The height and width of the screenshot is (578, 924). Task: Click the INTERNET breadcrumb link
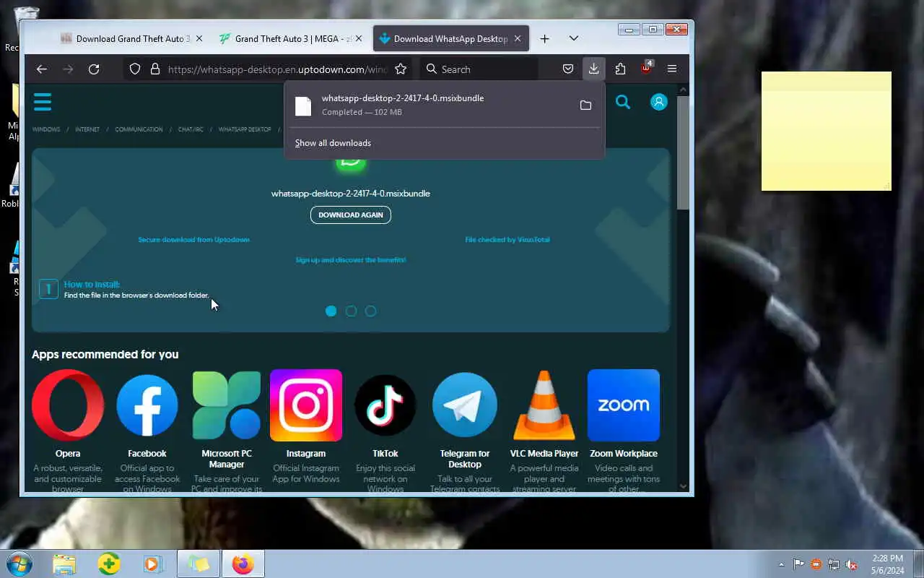pyautogui.click(x=87, y=129)
